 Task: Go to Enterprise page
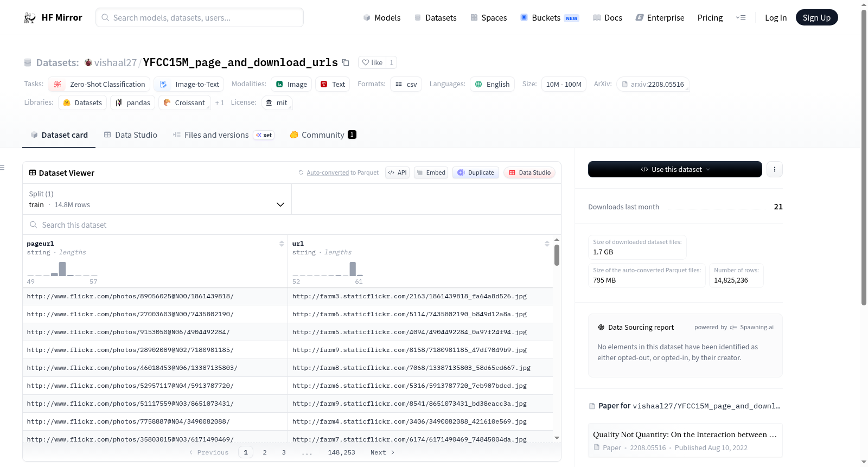tap(660, 18)
